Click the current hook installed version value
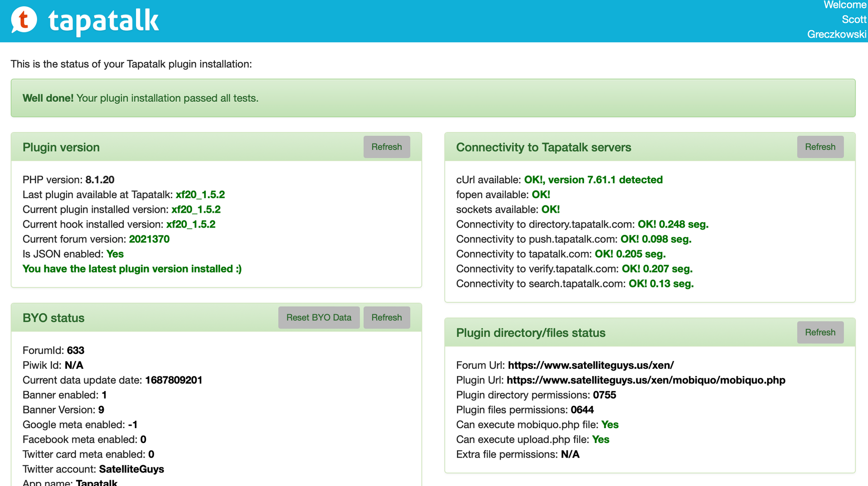The image size is (868, 486). (x=191, y=224)
